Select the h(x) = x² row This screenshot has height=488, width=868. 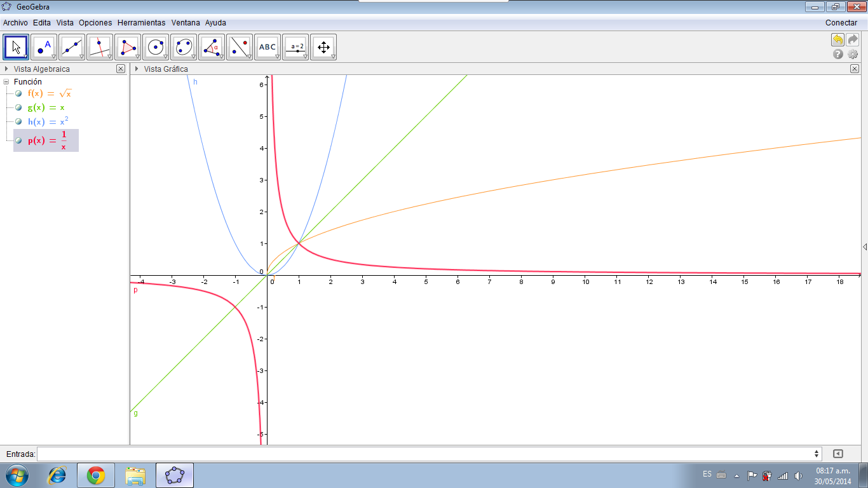coord(48,121)
